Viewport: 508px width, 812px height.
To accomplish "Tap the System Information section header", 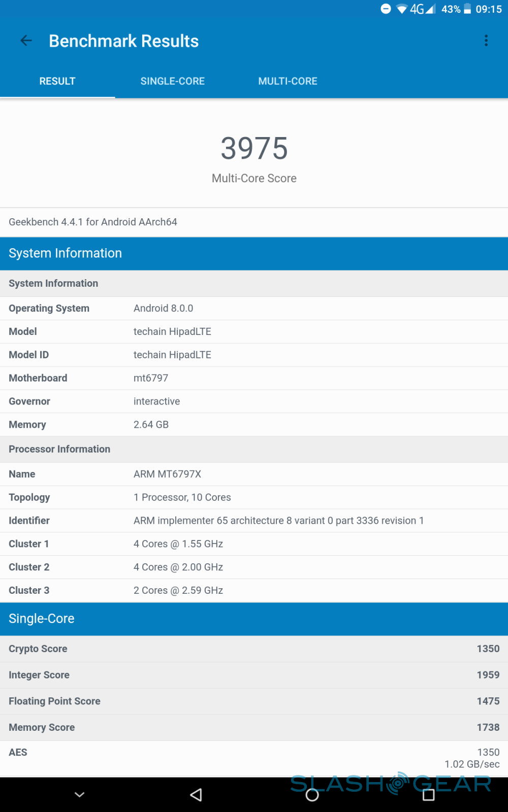I will pyautogui.click(x=254, y=253).
